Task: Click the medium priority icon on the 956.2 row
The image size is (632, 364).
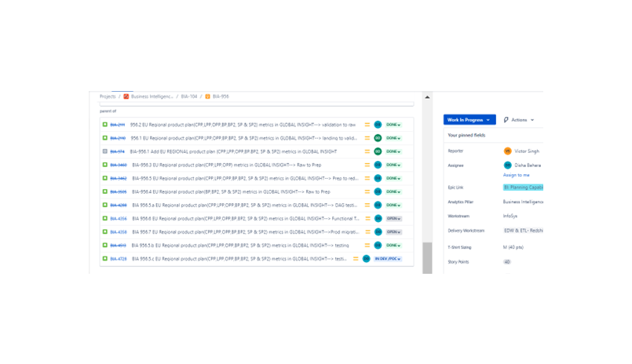Action: coord(367,125)
